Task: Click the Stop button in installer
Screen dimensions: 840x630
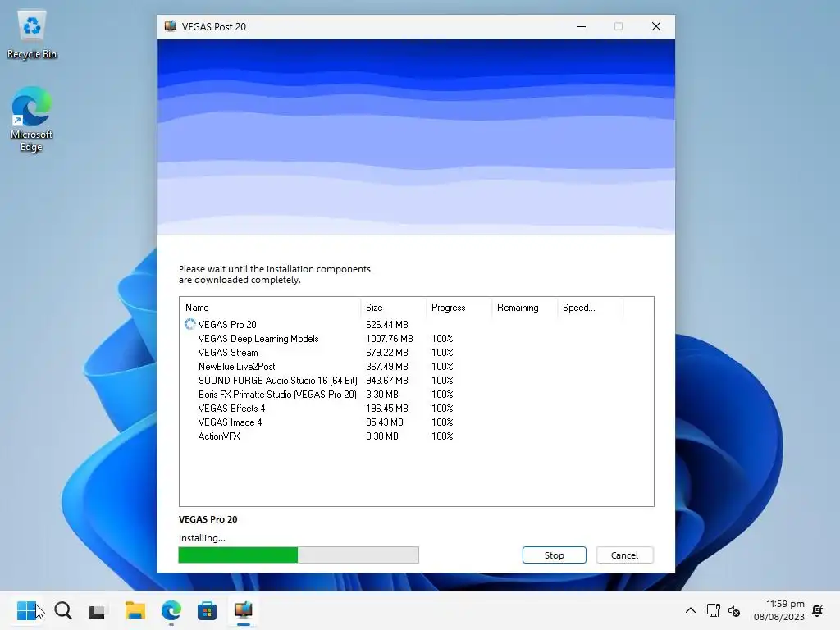Action: click(x=554, y=555)
